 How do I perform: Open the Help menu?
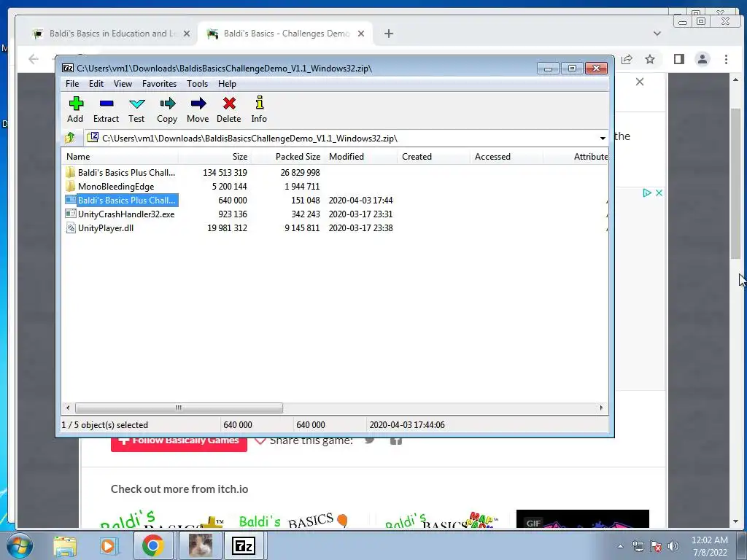[228, 84]
